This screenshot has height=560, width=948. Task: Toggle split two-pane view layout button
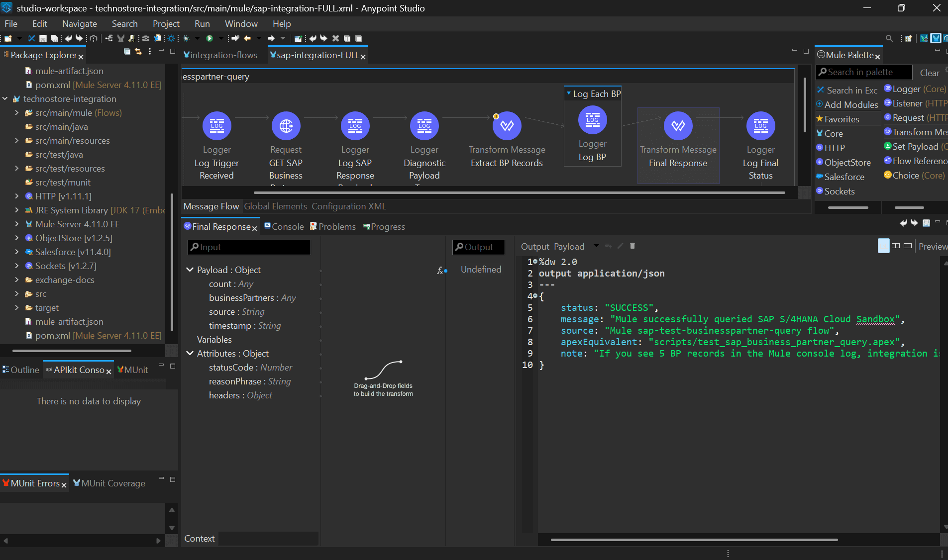(x=896, y=246)
